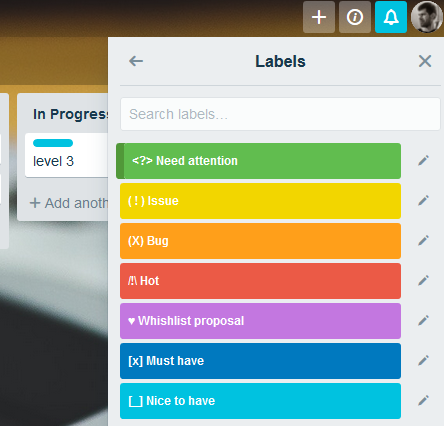Toggle the green Need attention label
Image resolution: width=444 pixels, height=426 pixels.
tap(258, 161)
